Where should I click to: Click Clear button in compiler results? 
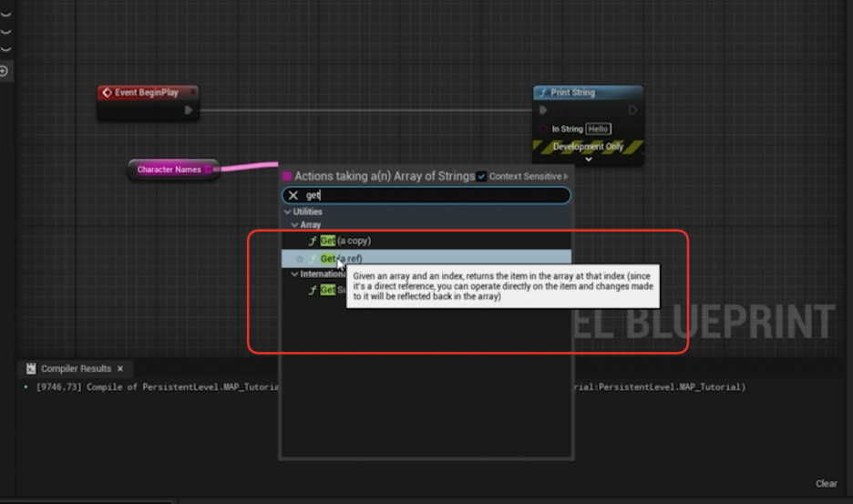[x=826, y=483]
